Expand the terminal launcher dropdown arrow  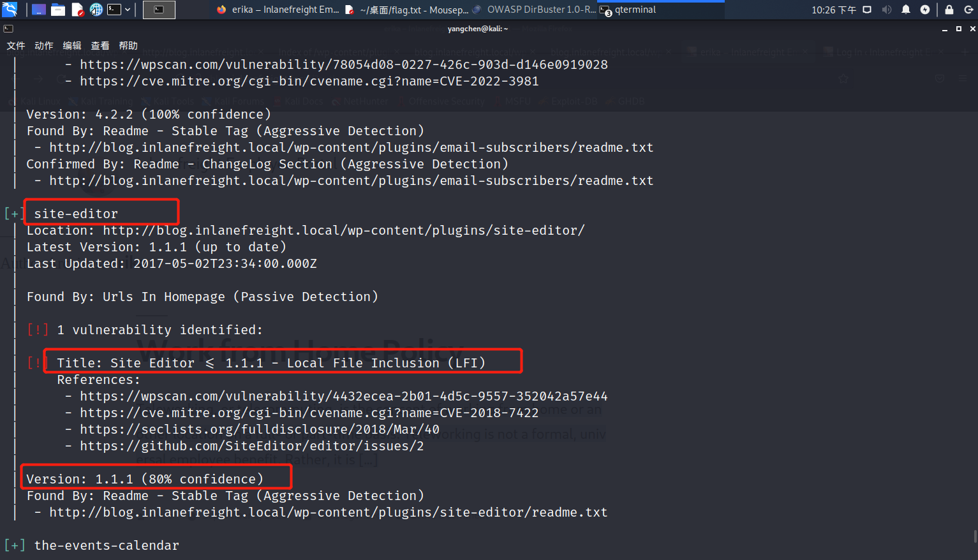(128, 10)
